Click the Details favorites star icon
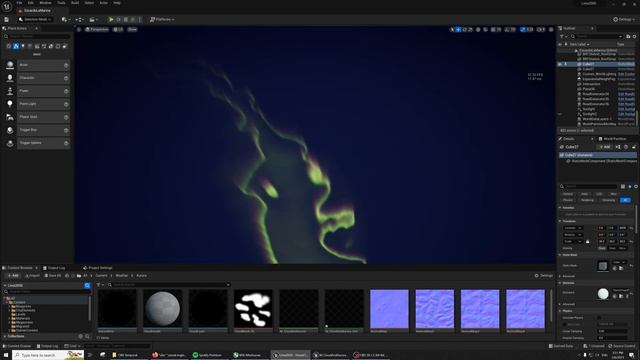Viewport: 640px width, 360px height. tap(629, 187)
